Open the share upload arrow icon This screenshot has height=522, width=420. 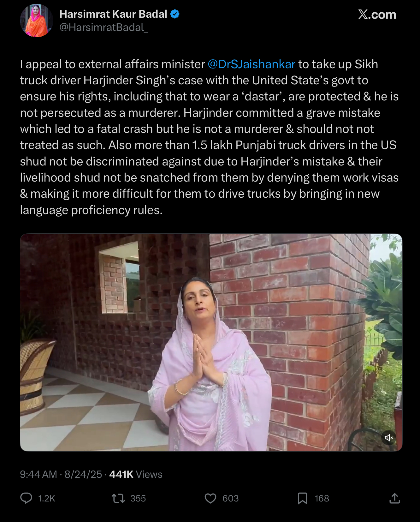(x=395, y=498)
